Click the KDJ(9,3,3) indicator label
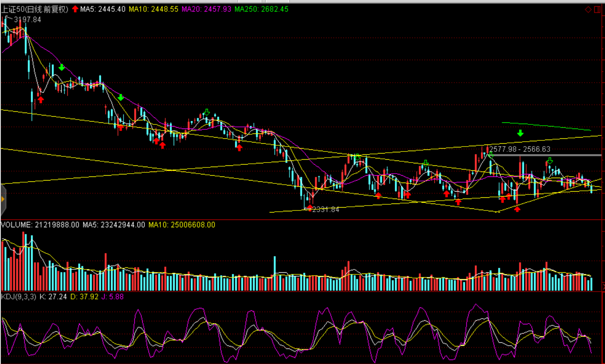 (x=18, y=296)
